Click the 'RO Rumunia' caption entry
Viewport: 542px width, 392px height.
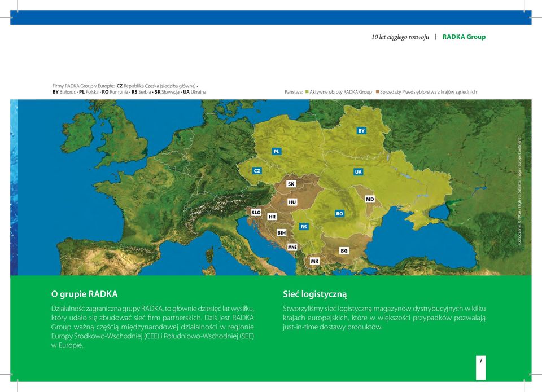tap(115, 92)
